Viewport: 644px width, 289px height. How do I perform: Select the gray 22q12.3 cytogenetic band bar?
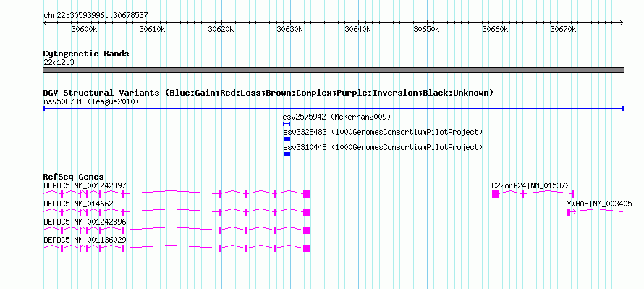pyautogui.click(x=333, y=70)
